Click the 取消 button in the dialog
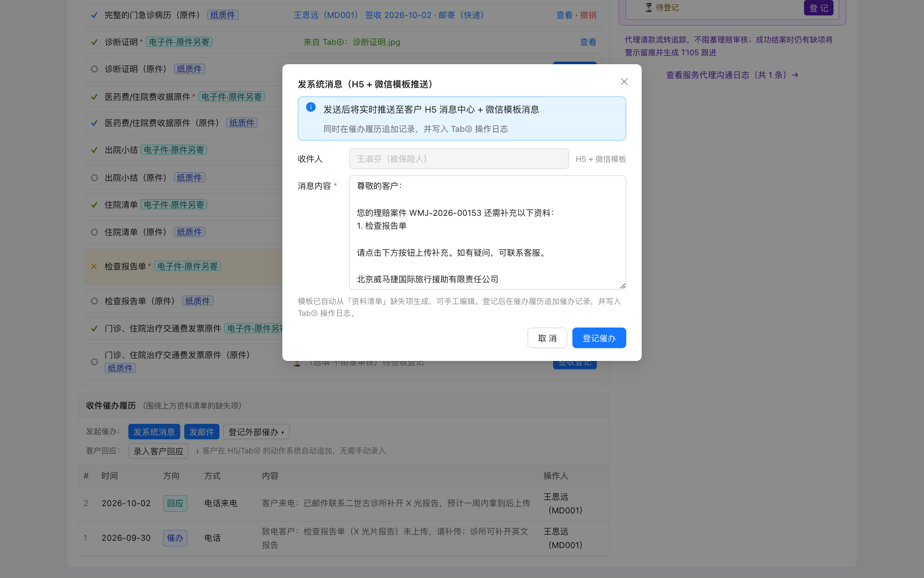924x578 pixels. 547,338
